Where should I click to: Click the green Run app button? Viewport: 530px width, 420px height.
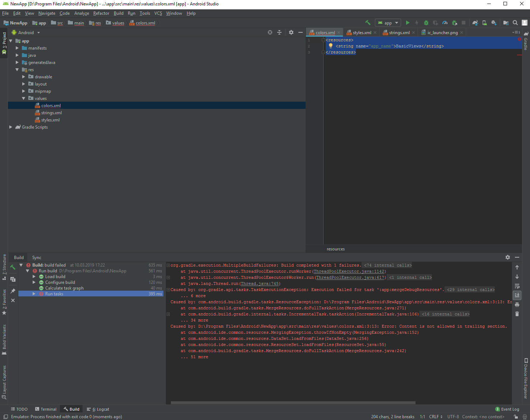(x=408, y=23)
